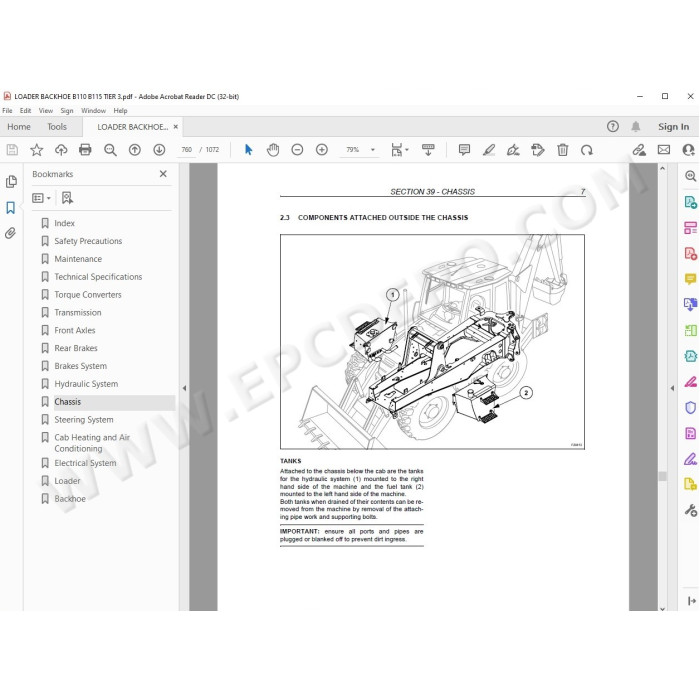
Task: Open the attachments paperclip panel
Action: pyautogui.click(x=11, y=233)
